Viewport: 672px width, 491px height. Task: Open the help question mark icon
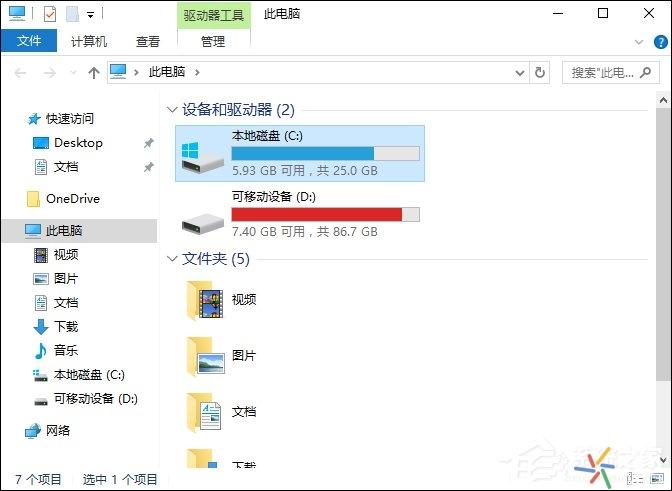pos(660,42)
